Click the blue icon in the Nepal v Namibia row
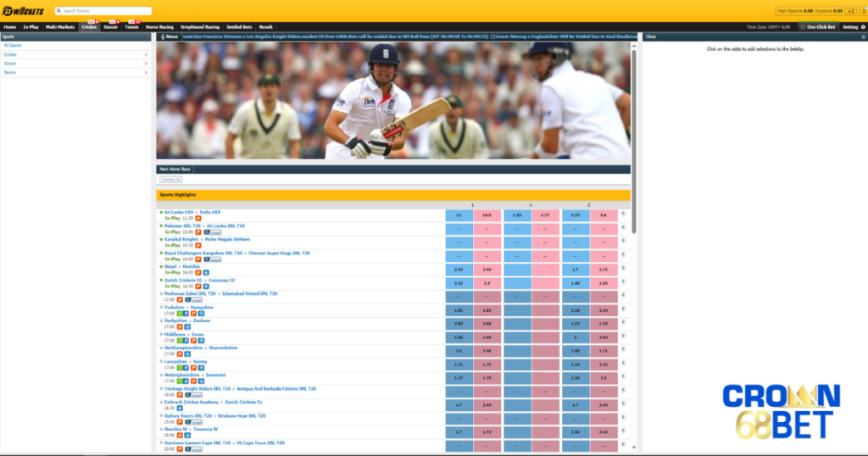This screenshot has height=456, width=868. (206, 273)
